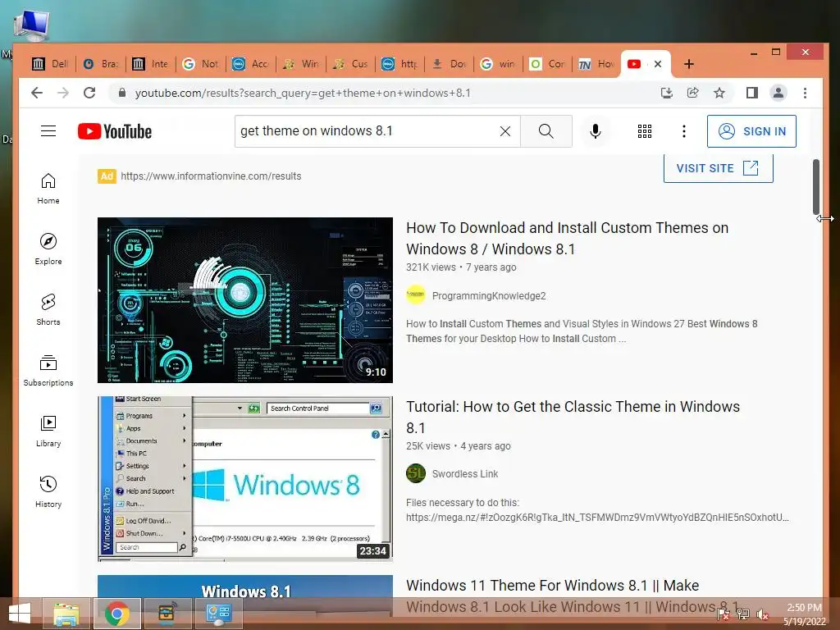Click the browser forward arrow

(x=62, y=93)
